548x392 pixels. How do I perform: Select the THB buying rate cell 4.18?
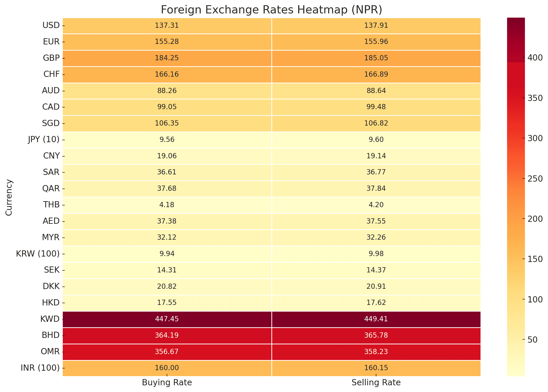click(167, 205)
